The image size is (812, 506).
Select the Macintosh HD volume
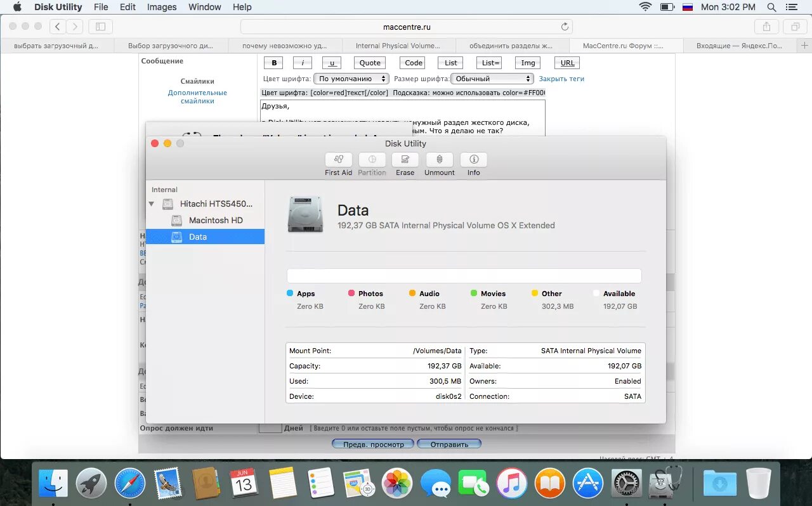click(x=216, y=220)
